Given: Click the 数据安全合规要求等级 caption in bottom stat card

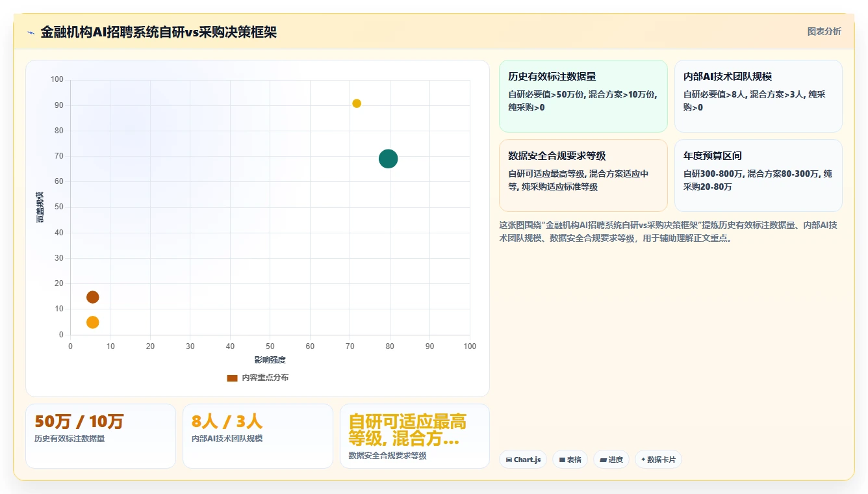Looking at the screenshot, I should coord(388,456).
